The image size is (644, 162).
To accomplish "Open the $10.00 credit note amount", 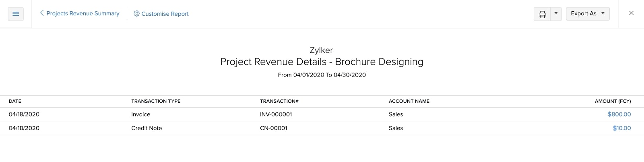I will tap(621, 128).
